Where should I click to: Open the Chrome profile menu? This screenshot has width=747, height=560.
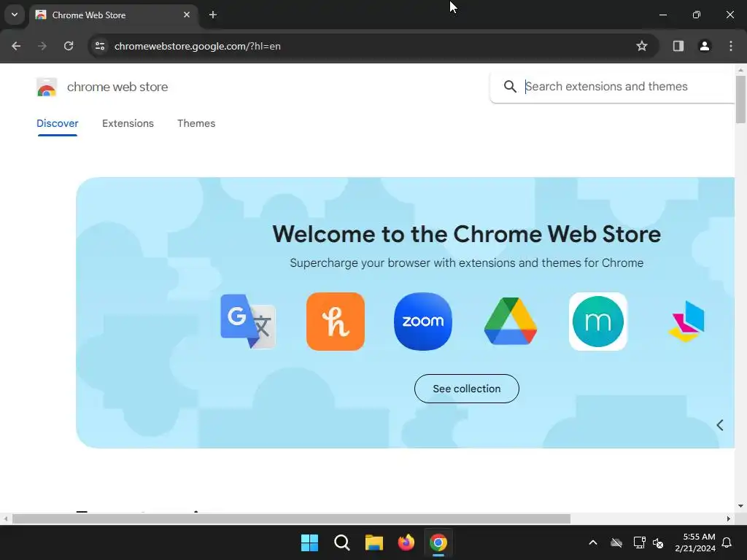pyautogui.click(x=705, y=46)
